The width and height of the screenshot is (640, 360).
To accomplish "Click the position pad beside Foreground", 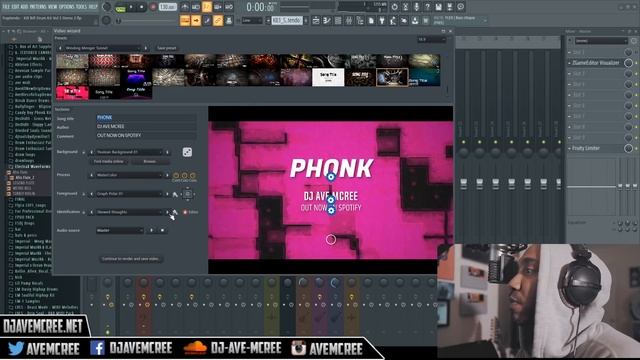I will point(187,194).
